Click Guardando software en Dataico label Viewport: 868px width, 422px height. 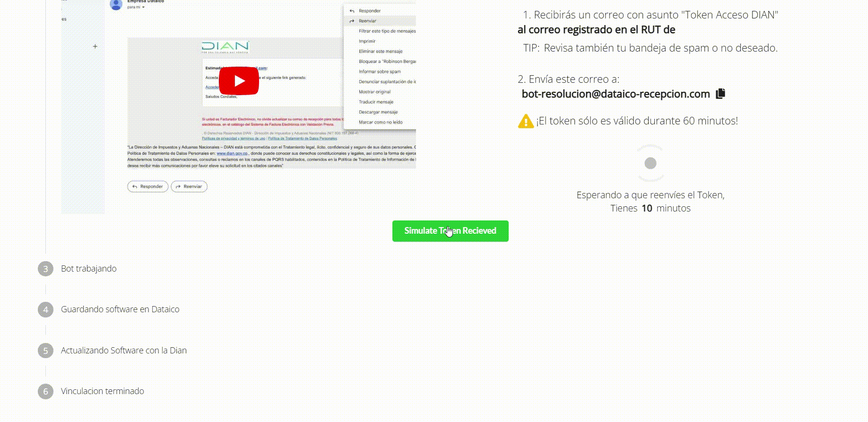coord(120,309)
